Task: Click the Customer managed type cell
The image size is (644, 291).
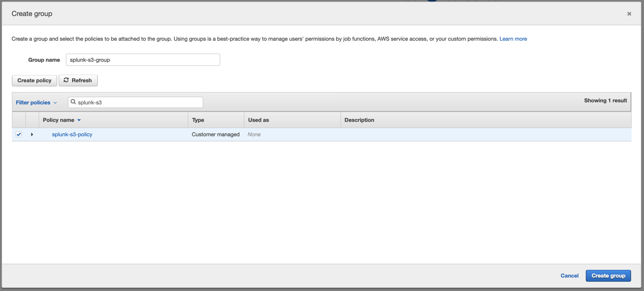Action: pyautogui.click(x=216, y=134)
